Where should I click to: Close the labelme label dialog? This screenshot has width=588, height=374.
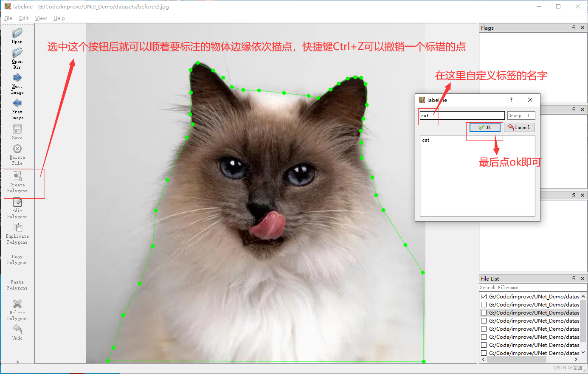530,100
